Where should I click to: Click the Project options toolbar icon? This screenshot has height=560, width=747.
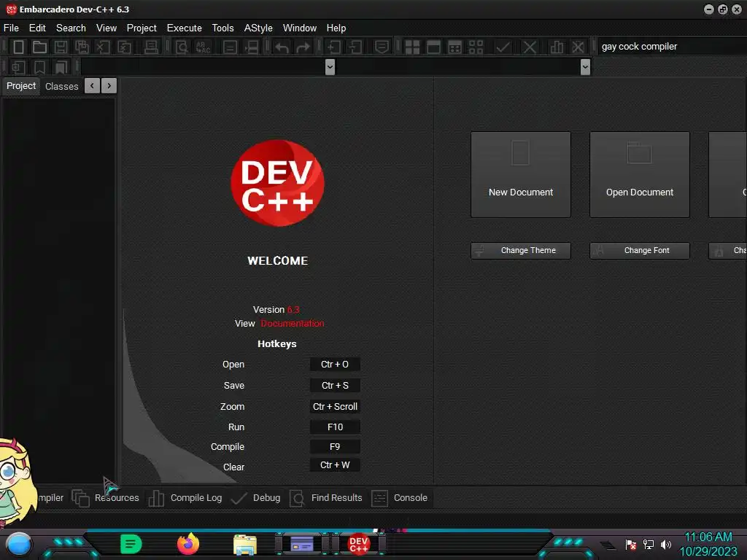[382, 47]
